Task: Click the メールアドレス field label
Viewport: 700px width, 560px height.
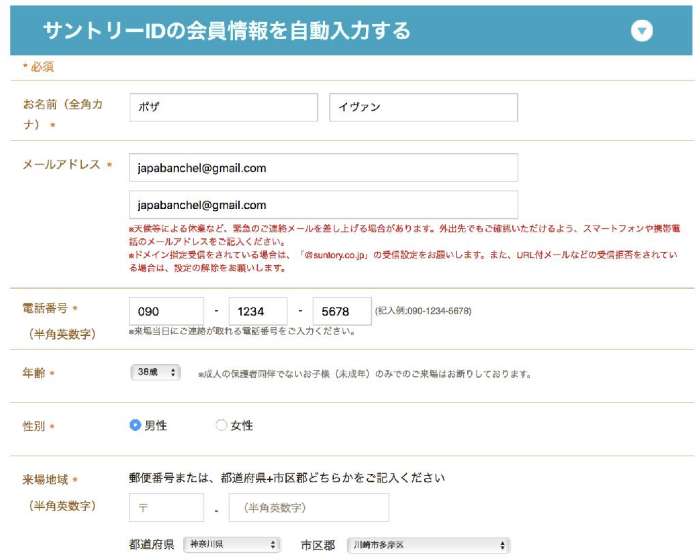Action: click(x=61, y=165)
